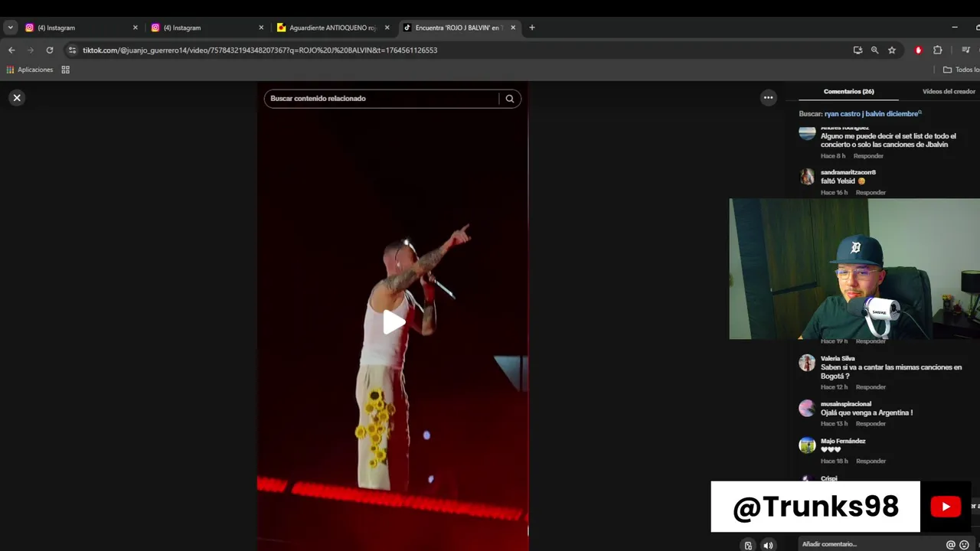Click the avatar of the set list commenter
980x551 pixels.
(807, 133)
